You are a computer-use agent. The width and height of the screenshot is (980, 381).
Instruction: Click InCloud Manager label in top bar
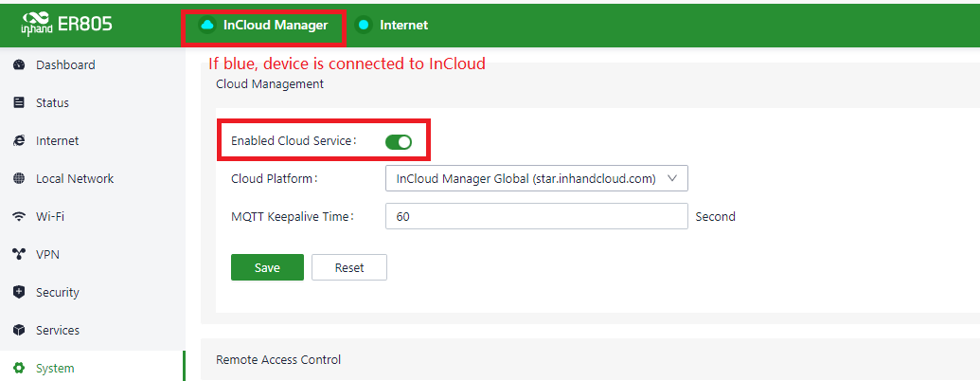coord(275,25)
